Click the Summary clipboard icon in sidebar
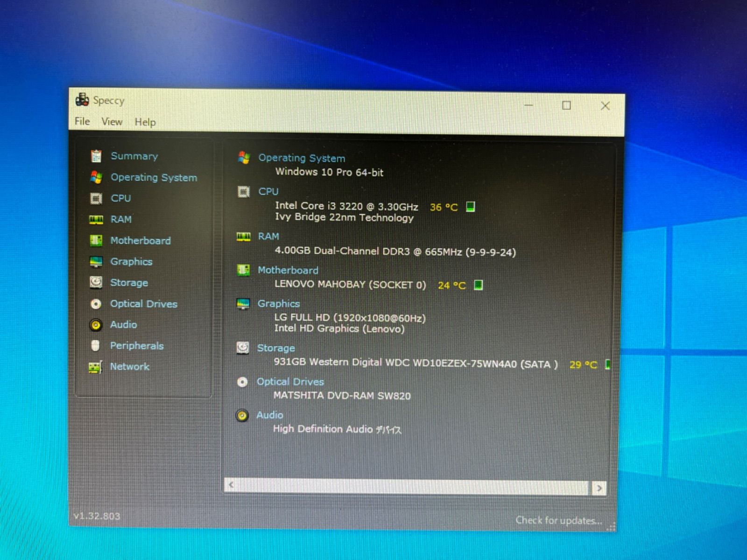 (x=96, y=156)
